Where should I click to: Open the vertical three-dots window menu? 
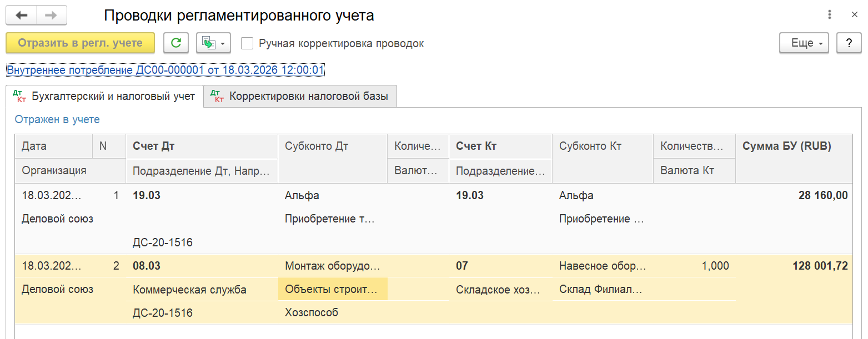[830, 15]
